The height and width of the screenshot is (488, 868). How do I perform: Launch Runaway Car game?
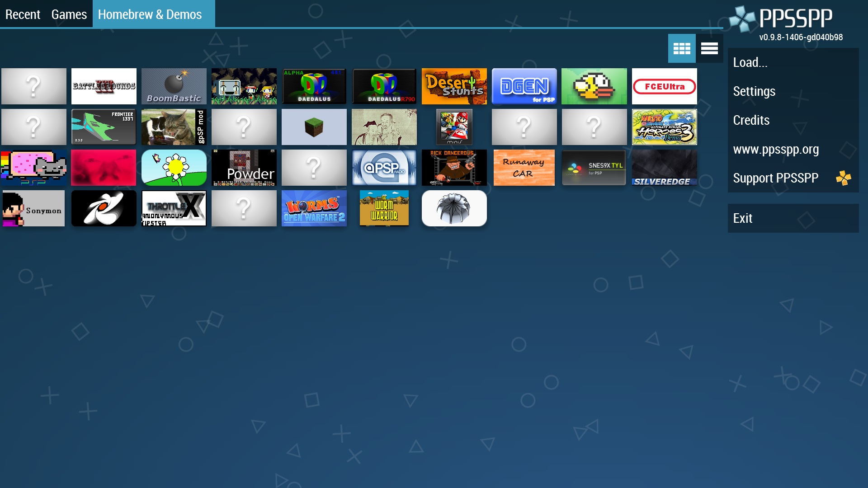tap(524, 168)
